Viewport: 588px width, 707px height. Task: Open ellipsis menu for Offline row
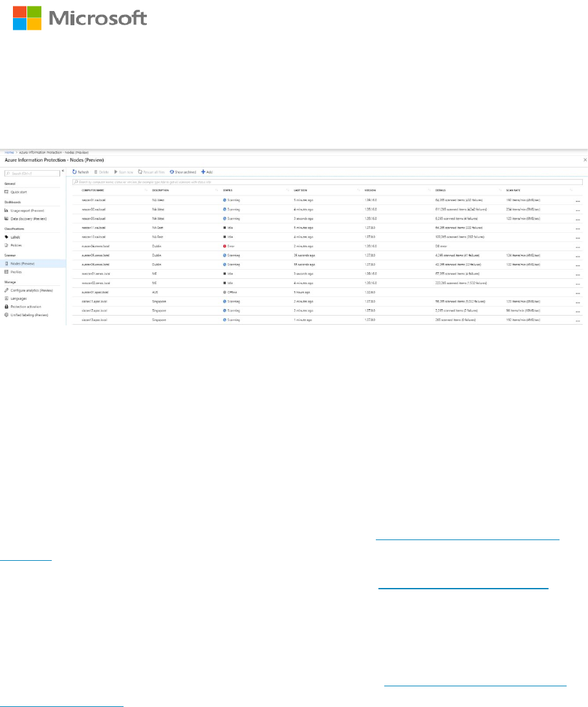click(578, 293)
